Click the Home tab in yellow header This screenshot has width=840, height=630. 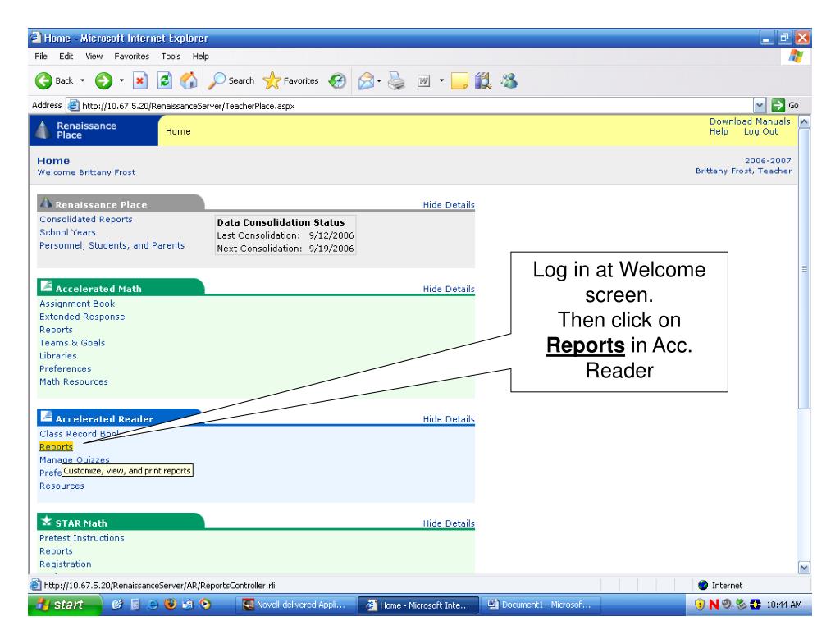[178, 131]
